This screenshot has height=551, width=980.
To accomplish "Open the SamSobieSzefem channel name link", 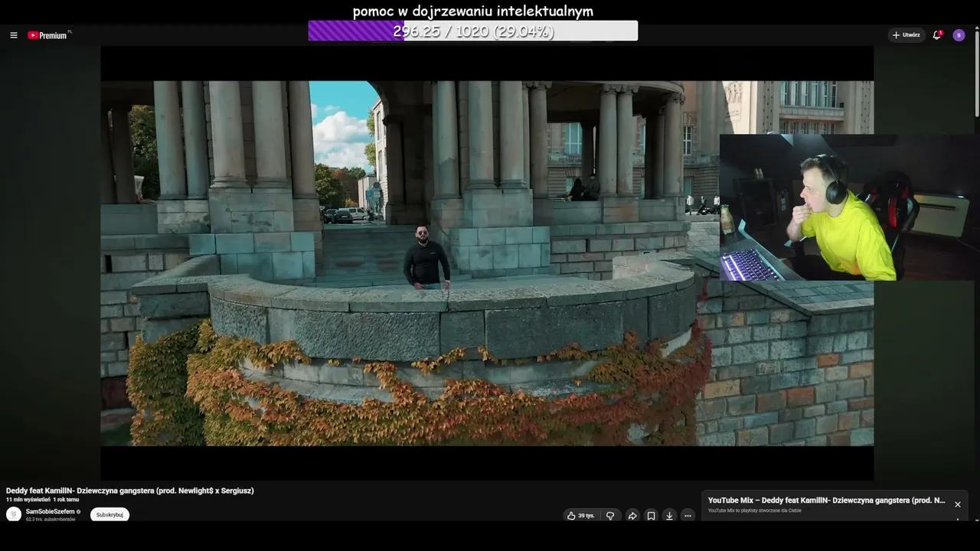I will pos(51,511).
